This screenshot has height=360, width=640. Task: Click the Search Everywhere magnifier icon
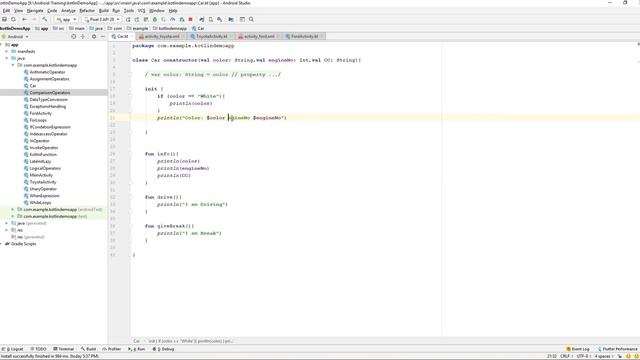click(251, 19)
